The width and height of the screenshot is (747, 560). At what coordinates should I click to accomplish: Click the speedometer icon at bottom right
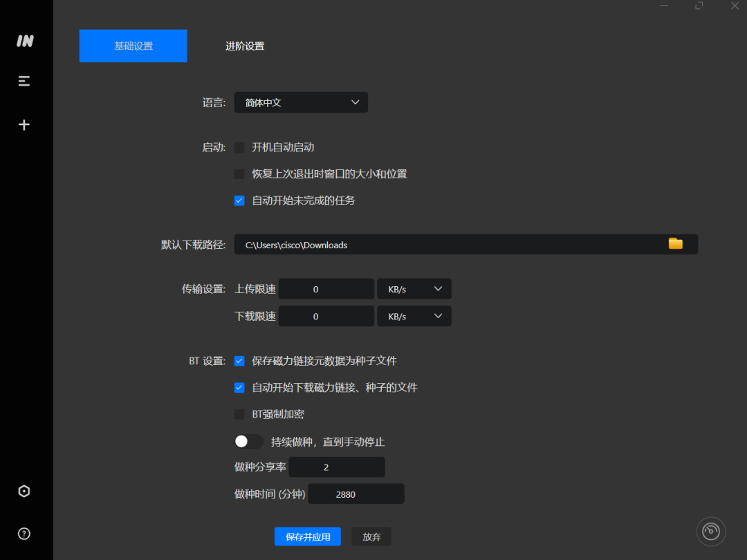pyautogui.click(x=711, y=531)
